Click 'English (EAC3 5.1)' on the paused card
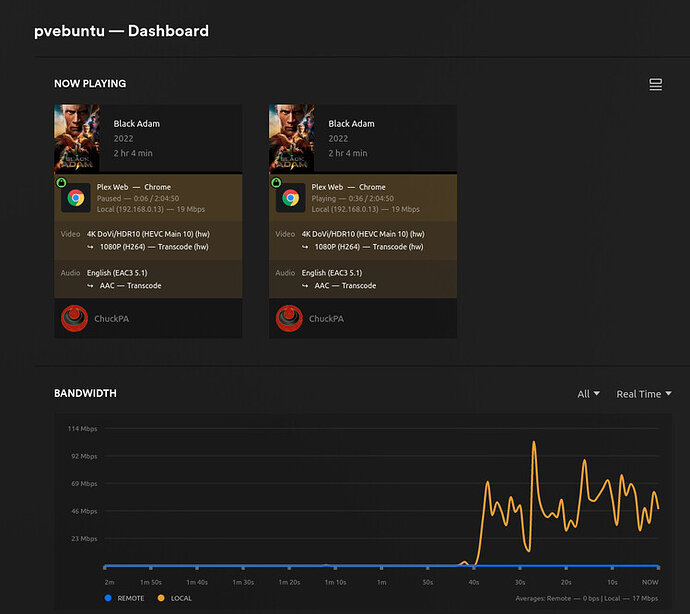 click(x=117, y=273)
